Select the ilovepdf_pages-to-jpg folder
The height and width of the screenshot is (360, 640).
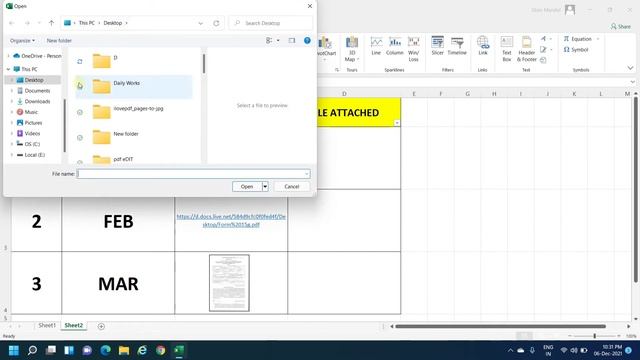click(x=134, y=112)
